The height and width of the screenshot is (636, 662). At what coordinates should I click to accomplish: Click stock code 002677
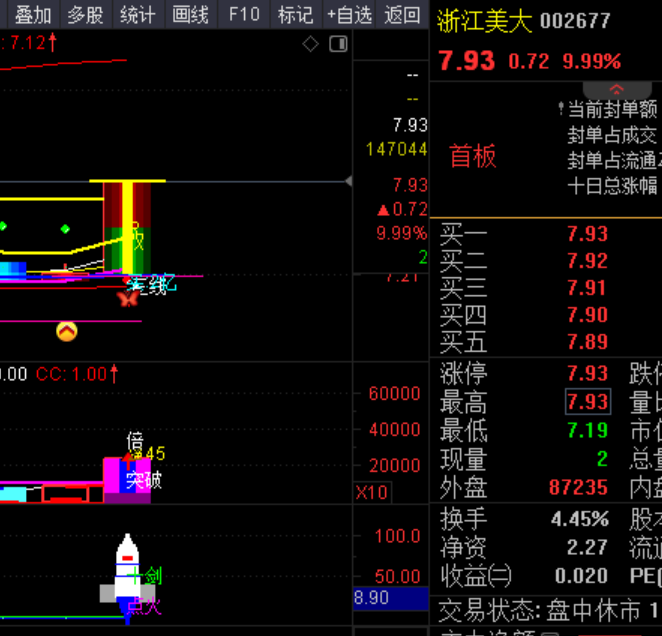[575, 21]
